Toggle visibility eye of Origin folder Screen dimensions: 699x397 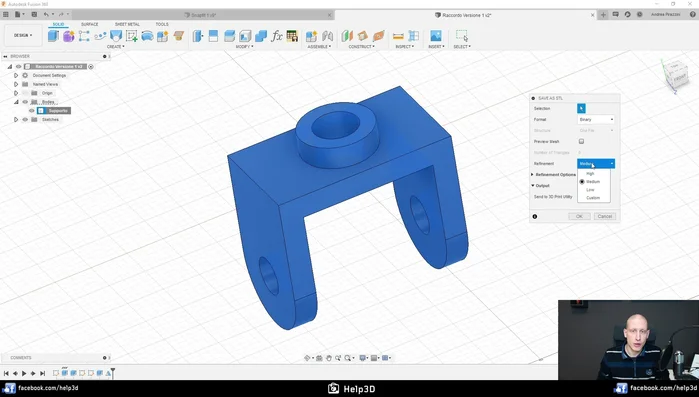coord(25,93)
